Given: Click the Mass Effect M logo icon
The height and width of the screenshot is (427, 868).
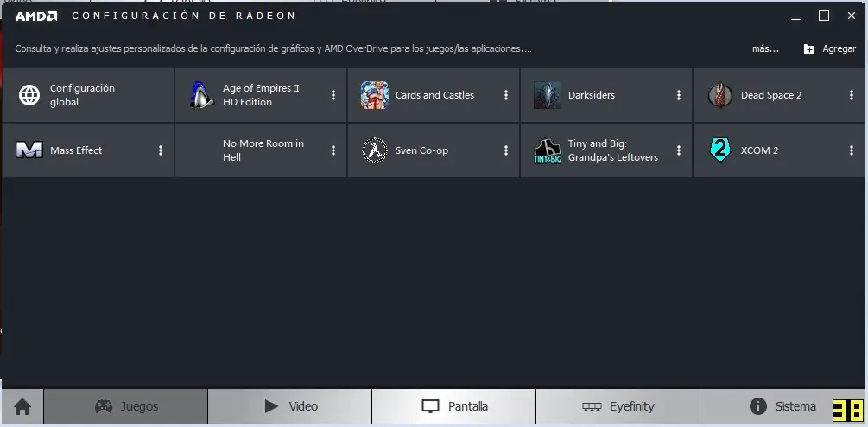Looking at the screenshot, I should [x=29, y=150].
